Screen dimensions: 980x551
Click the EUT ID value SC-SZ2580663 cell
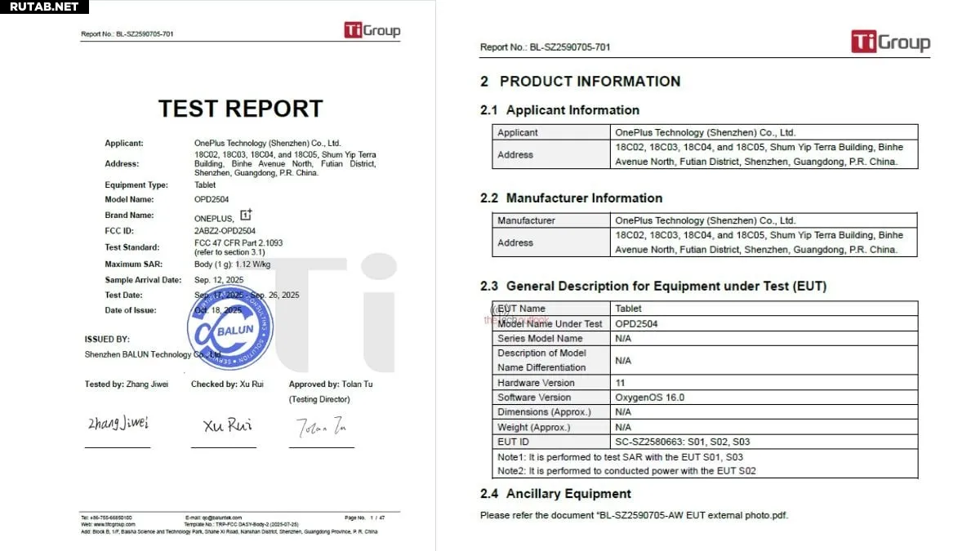(682, 442)
